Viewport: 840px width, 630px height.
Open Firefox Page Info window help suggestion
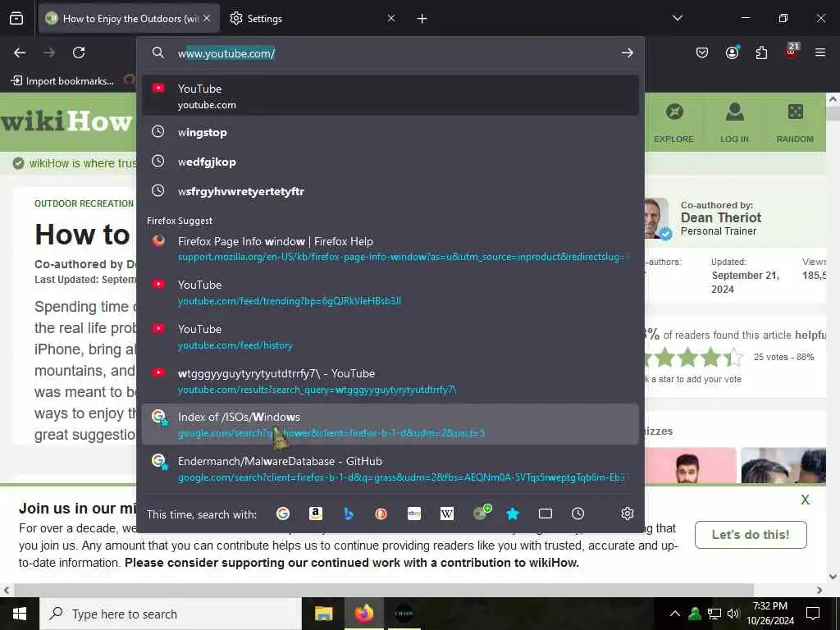390,249
